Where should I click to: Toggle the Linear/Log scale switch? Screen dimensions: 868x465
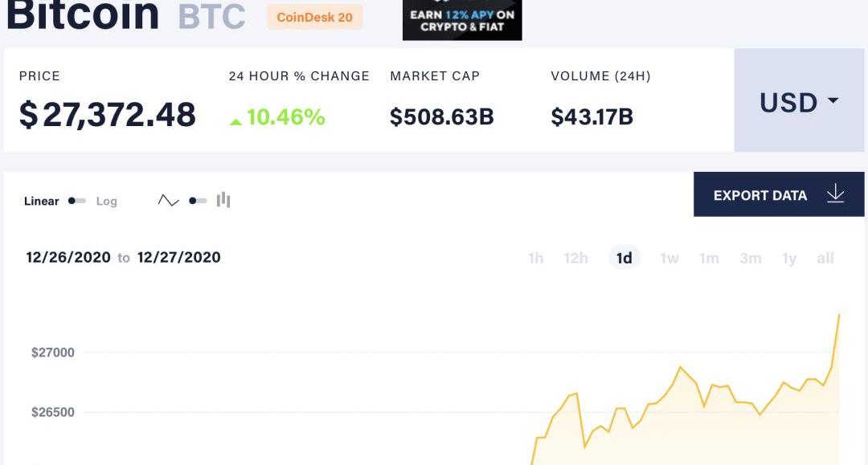(77, 201)
